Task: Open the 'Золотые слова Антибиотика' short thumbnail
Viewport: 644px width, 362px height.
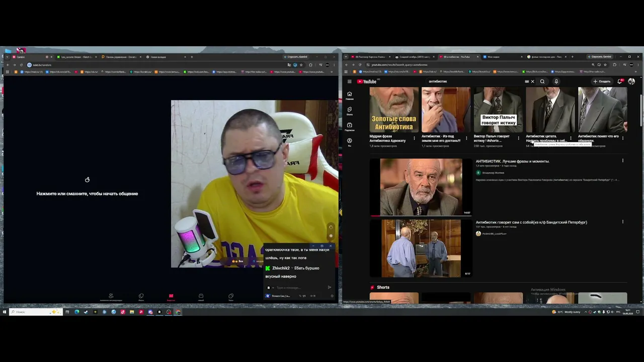Action: pyautogui.click(x=394, y=110)
